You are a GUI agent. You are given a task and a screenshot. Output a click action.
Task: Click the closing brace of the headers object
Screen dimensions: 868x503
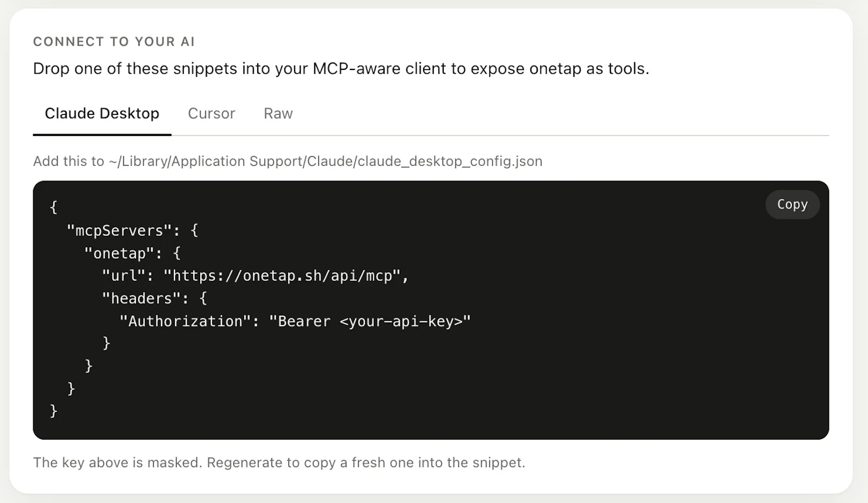(106, 343)
